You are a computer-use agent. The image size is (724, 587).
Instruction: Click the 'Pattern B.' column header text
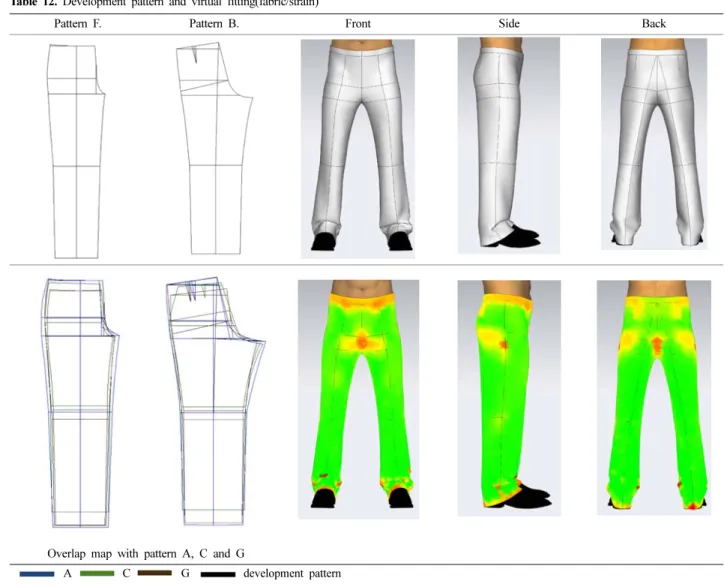pos(214,24)
